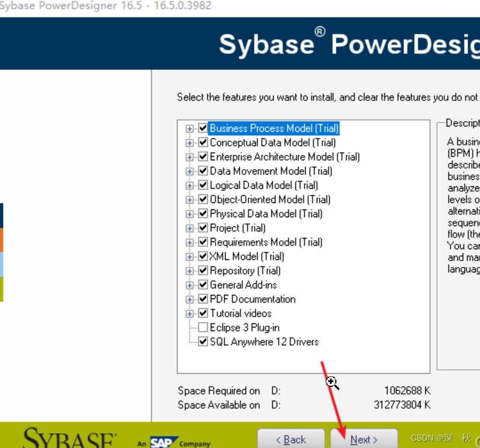Viewport: 480px width, 448px height.
Task: Select Conceptual Data Model (Trial) label
Action: 273,142
